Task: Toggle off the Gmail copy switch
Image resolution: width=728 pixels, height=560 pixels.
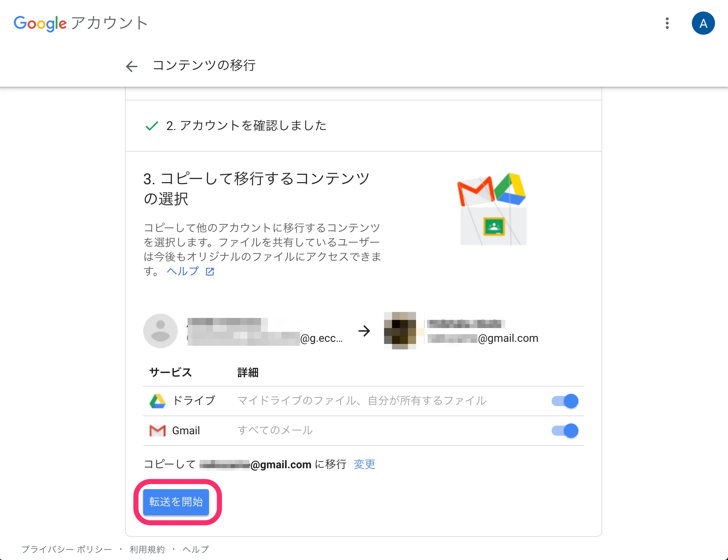Action: coord(565,431)
